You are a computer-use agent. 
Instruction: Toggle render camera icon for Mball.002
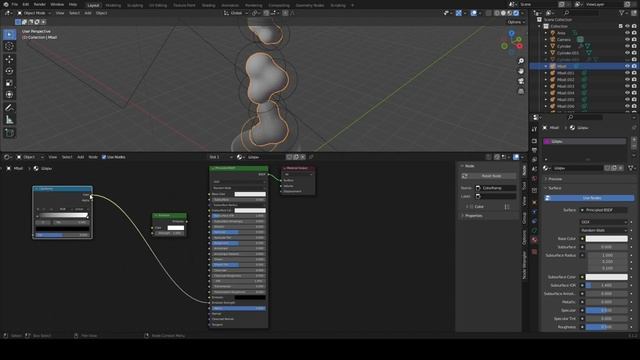[x=634, y=80]
